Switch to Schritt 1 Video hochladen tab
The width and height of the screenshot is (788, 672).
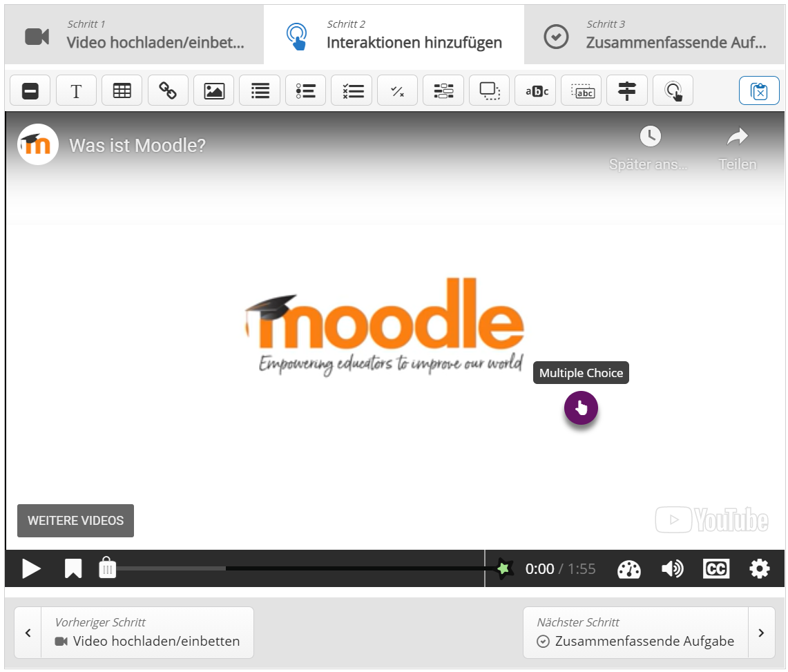pyautogui.click(x=134, y=35)
